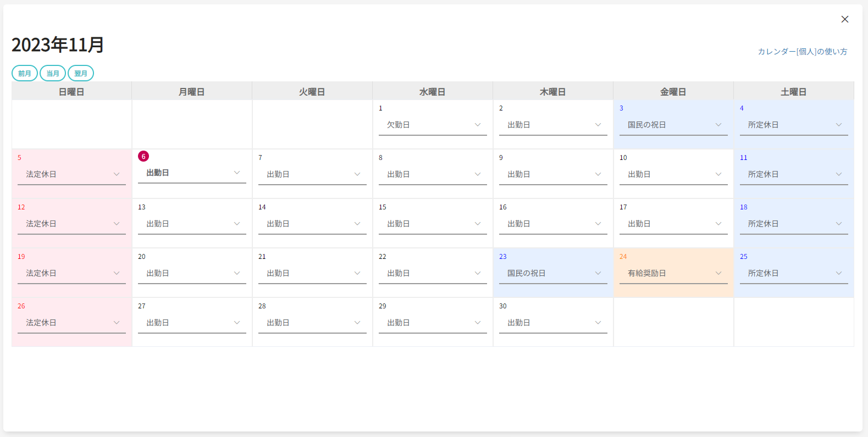Open the カレンダー[個人]の使い方 help link
Image resolution: width=868 pixels, height=437 pixels.
point(802,52)
